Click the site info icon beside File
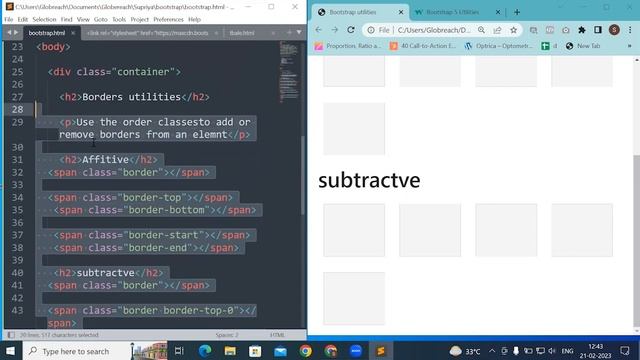The image size is (640, 360). [x=371, y=30]
